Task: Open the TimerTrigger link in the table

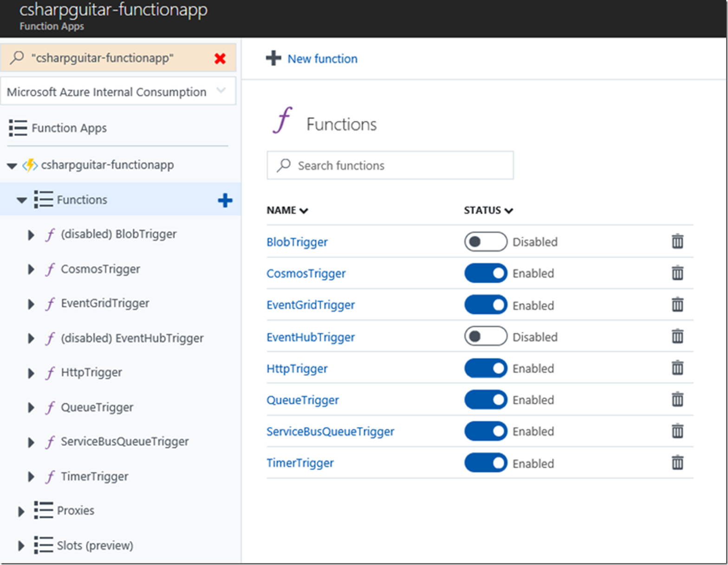Action: click(x=300, y=463)
